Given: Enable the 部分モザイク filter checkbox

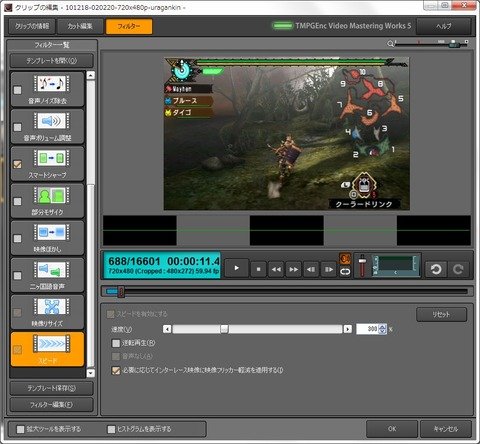Looking at the screenshot, I should 17,201.
